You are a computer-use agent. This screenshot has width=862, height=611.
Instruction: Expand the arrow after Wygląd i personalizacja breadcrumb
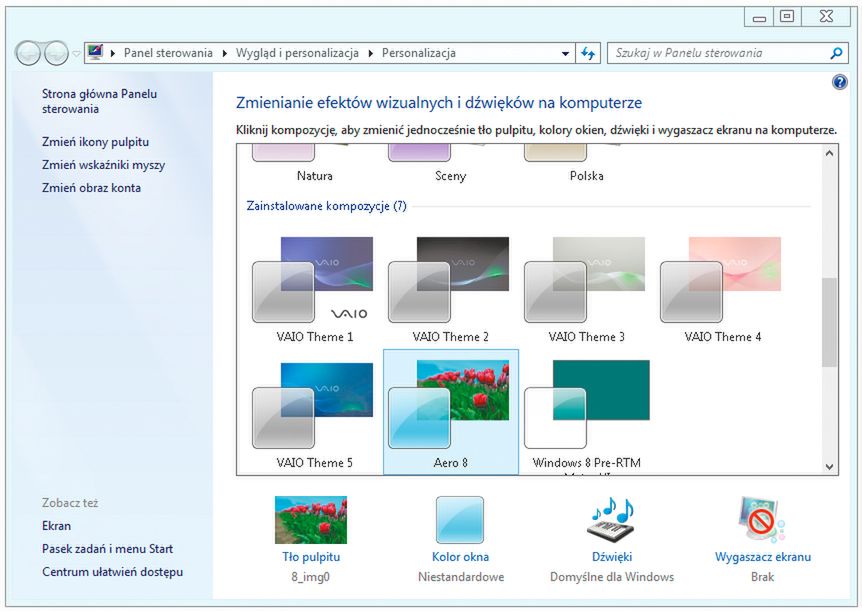[x=371, y=53]
